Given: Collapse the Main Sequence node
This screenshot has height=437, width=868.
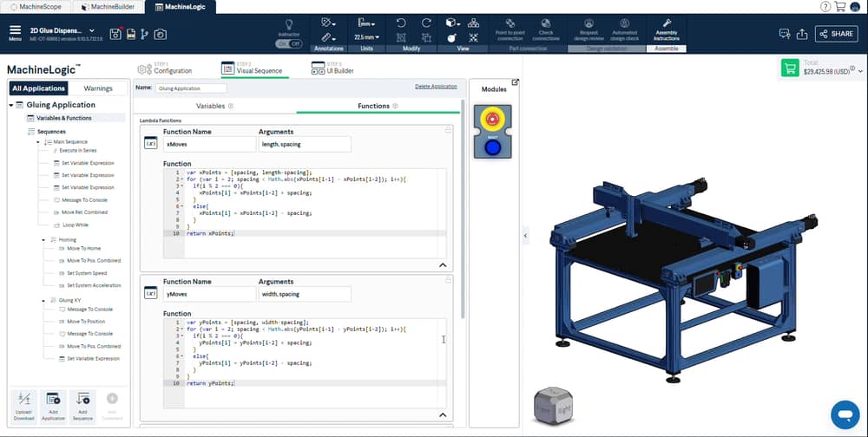Looking at the screenshot, I should click(x=38, y=142).
